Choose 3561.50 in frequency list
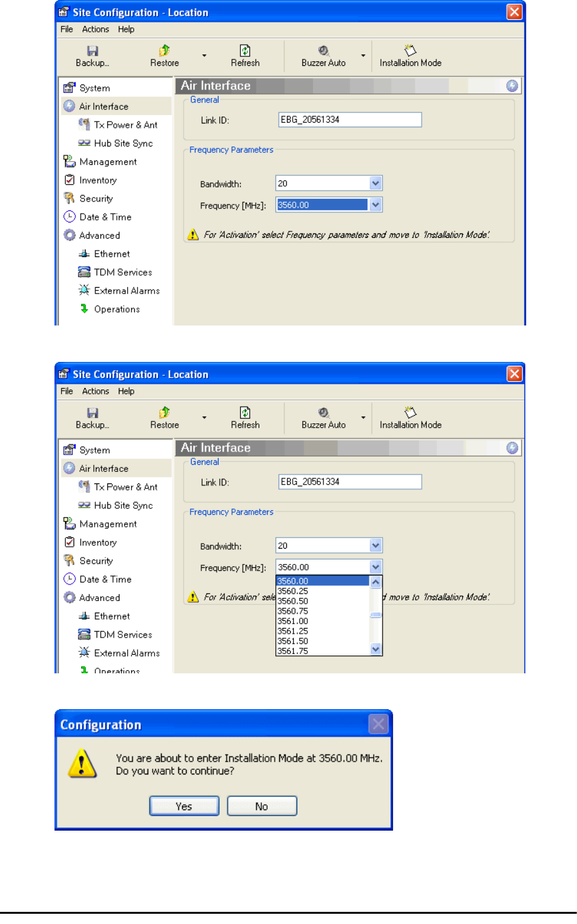The height and width of the screenshot is (924, 577). 323,641
